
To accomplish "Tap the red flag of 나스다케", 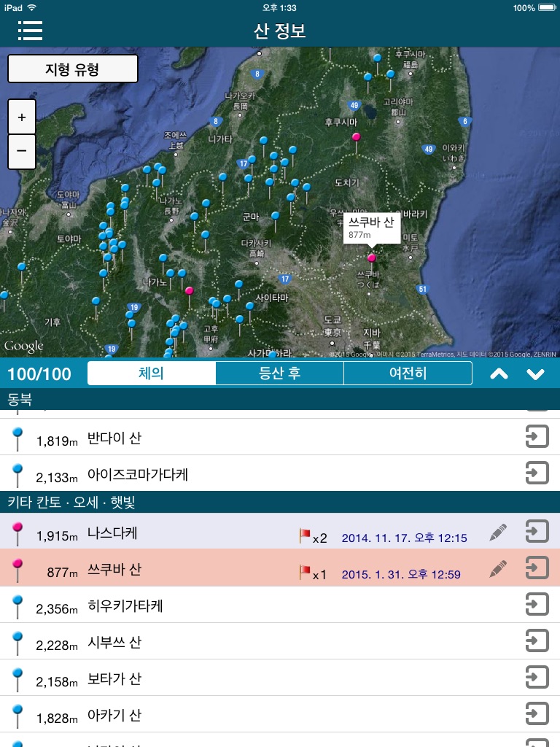I will coord(304,535).
